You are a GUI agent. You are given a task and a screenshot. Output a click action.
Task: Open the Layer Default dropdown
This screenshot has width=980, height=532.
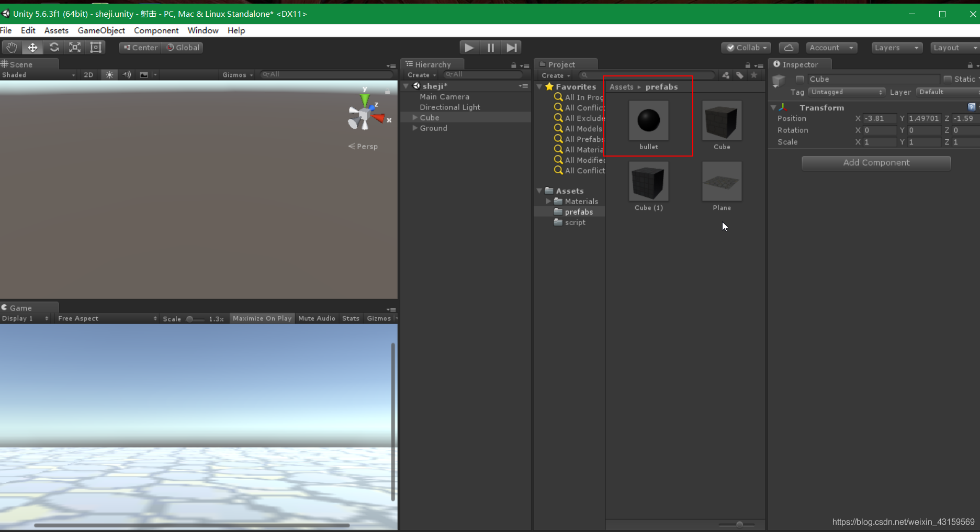pos(948,92)
